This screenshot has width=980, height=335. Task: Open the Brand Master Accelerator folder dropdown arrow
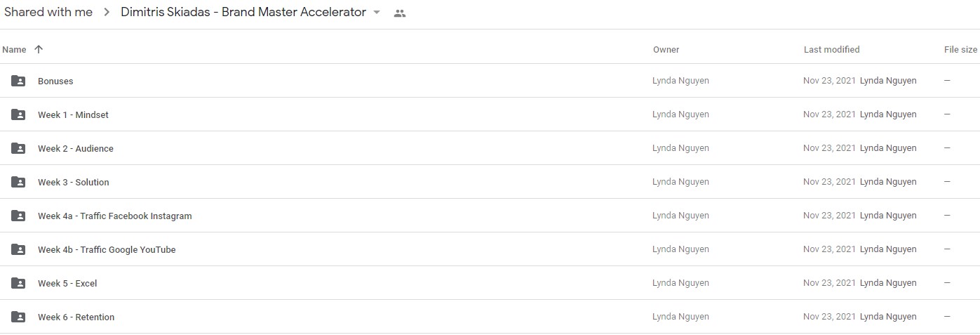pos(377,13)
